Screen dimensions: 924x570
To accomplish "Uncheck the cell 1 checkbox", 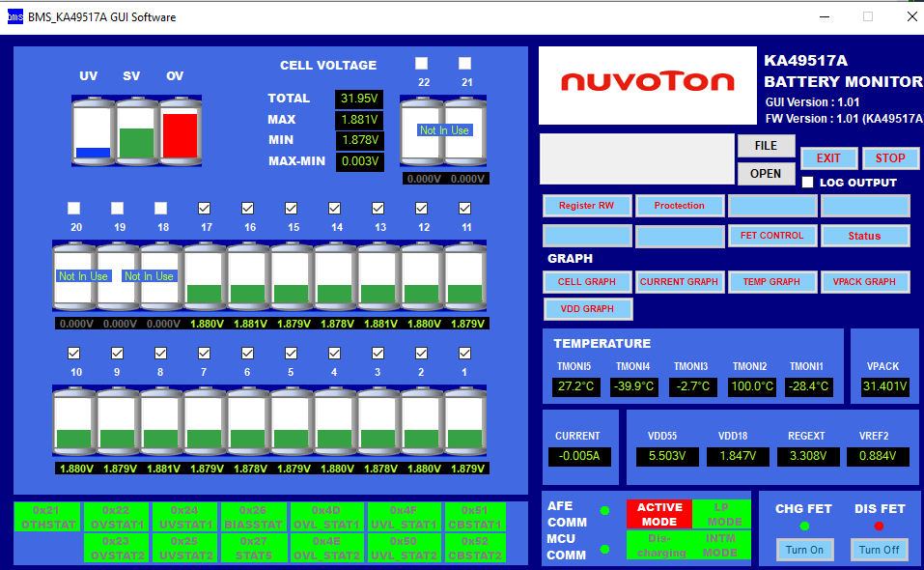I will tap(465, 353).
